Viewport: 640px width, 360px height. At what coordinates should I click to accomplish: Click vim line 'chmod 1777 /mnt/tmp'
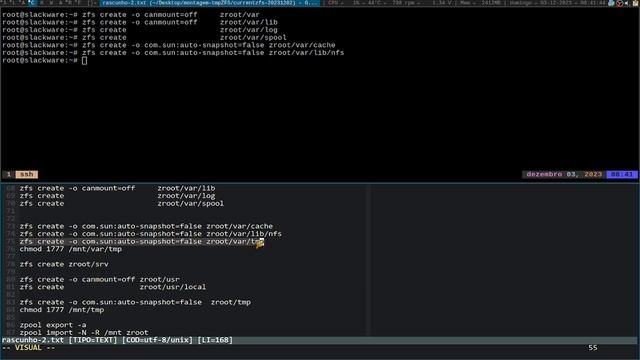coord(62,310)
